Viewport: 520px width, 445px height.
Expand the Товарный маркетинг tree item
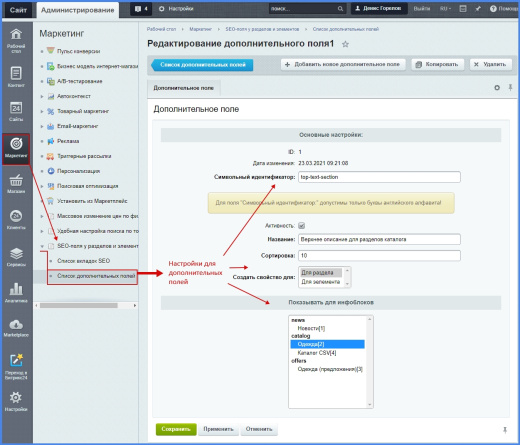(x=42, y=111)
